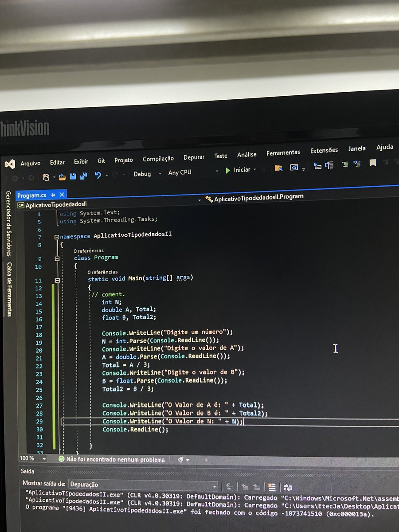Click go to next message output icon
Viewport: 399px width, 532px height.
point(257,486)
